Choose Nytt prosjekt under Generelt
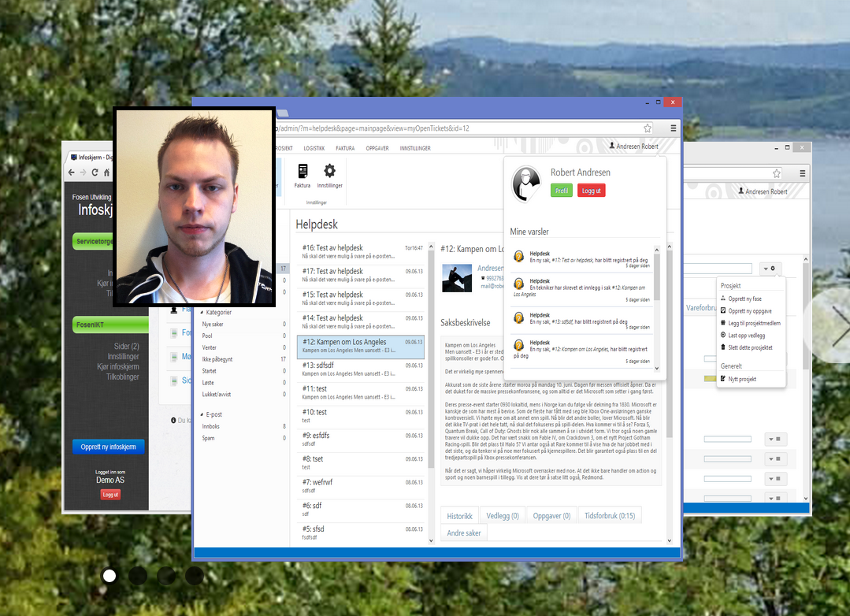This screenshot has width=850, height=616. [x=741, y=379]
